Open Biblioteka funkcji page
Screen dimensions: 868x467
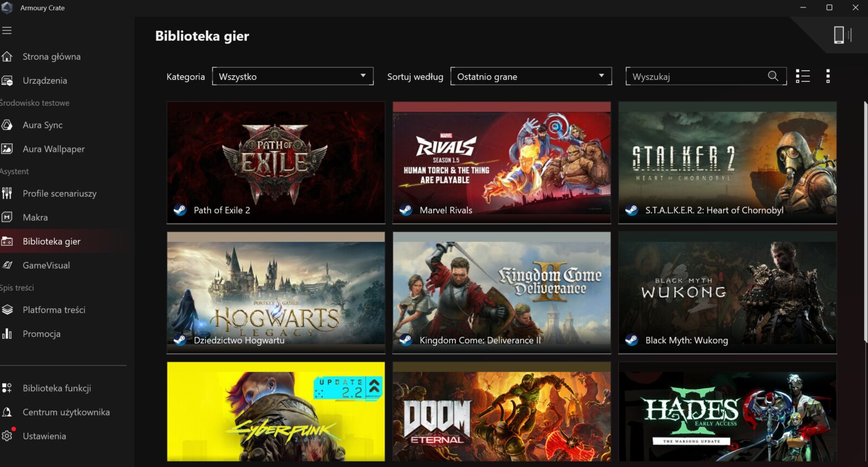point(56,388)
